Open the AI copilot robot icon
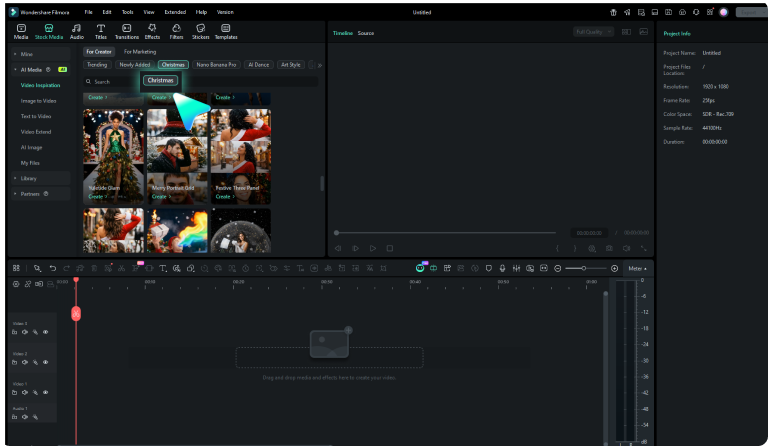Screen dimensions: 768x446 pos(420,268)
